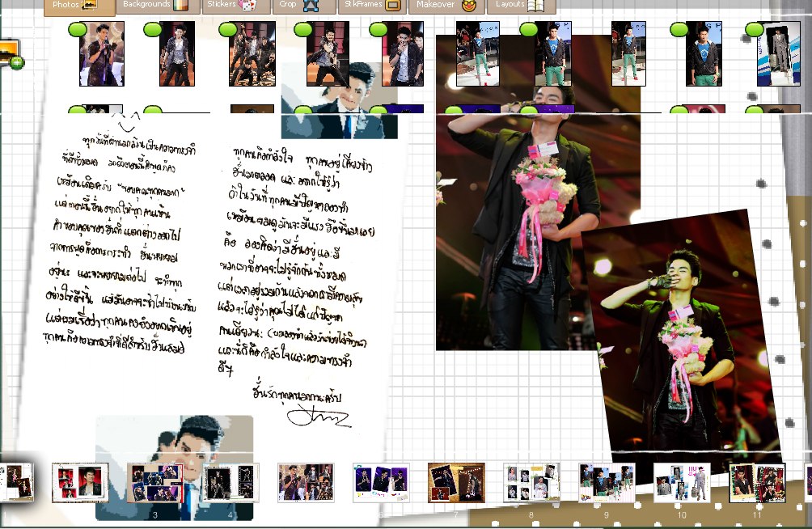Select the page thumbnail right of page 4
Screen dimensions: 812x529
pos(306,483)
